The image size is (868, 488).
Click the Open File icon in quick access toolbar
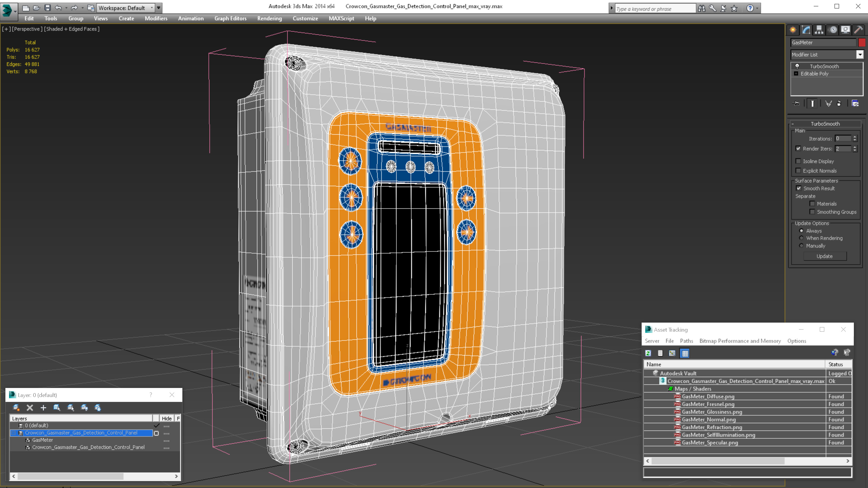click(37, 8)
